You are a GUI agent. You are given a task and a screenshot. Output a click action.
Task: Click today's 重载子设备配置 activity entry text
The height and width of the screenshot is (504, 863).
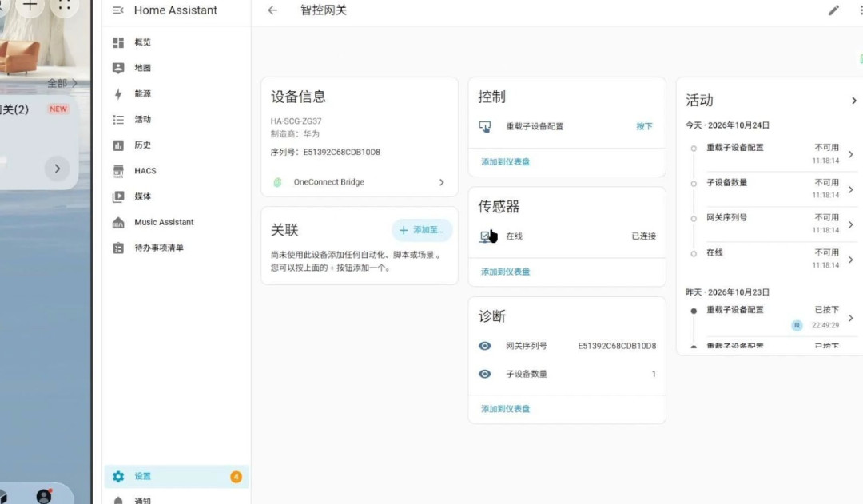[735, 148]
